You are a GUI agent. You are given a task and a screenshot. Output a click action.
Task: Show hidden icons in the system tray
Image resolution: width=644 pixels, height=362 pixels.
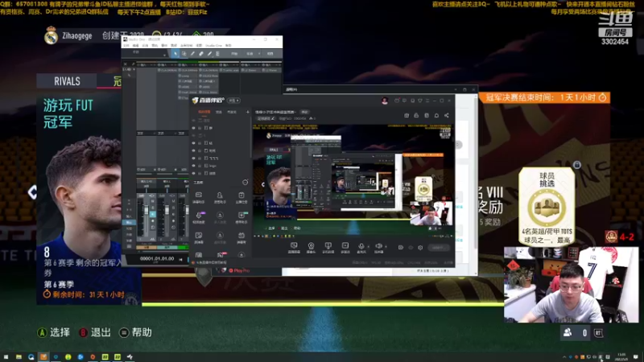[564, 357]
